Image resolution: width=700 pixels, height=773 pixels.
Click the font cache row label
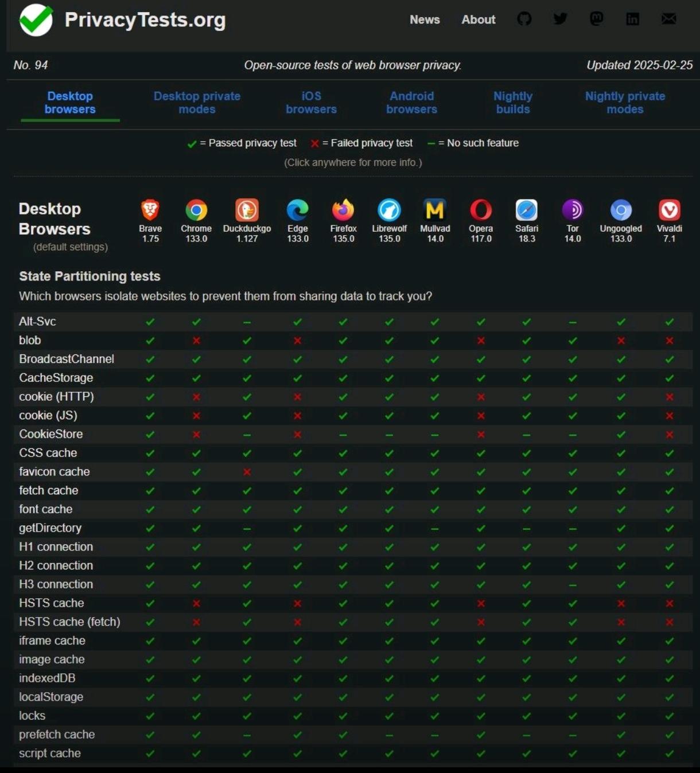coord(45,509)
